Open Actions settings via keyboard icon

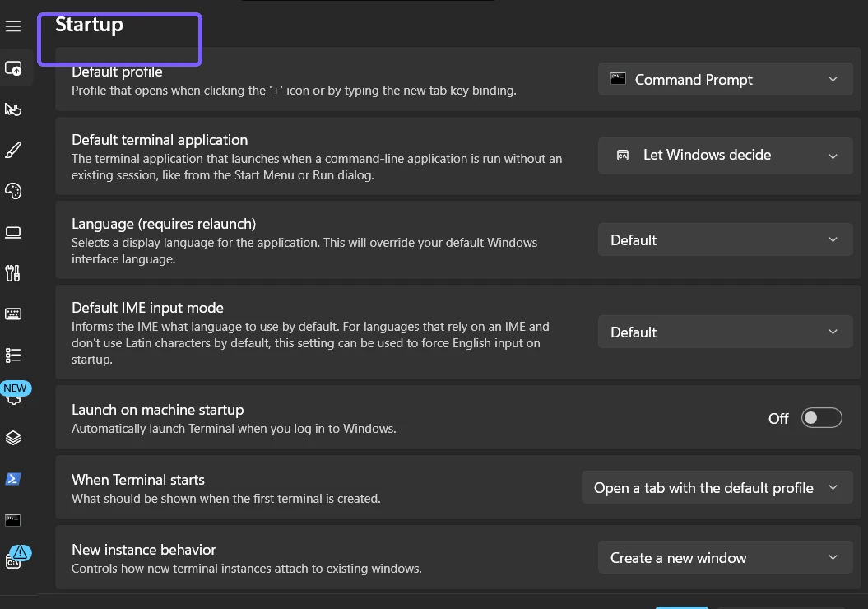click(13, 314)
